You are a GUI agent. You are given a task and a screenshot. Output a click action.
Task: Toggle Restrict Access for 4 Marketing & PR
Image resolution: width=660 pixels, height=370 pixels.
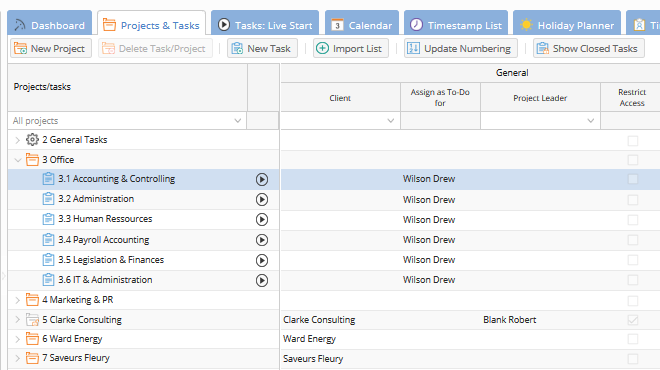pos(633,301)
